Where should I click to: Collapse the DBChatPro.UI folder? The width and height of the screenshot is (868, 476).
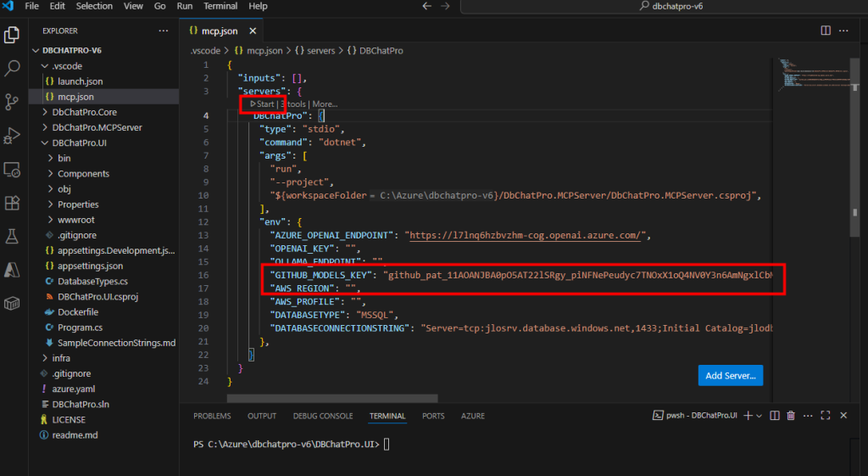tap(104, 143)
